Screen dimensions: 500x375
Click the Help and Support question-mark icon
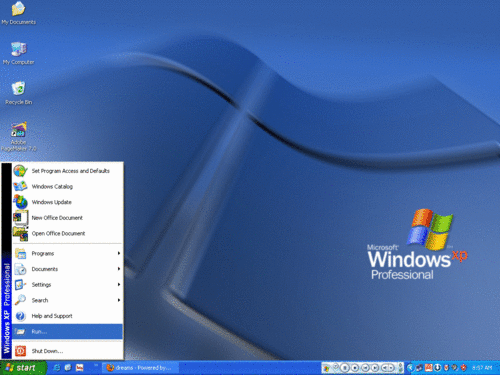[20, 316]
